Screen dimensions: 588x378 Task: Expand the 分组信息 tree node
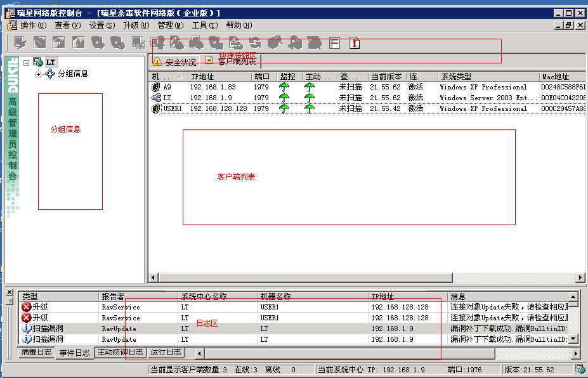pyautogui.click(x=38, y=74)
